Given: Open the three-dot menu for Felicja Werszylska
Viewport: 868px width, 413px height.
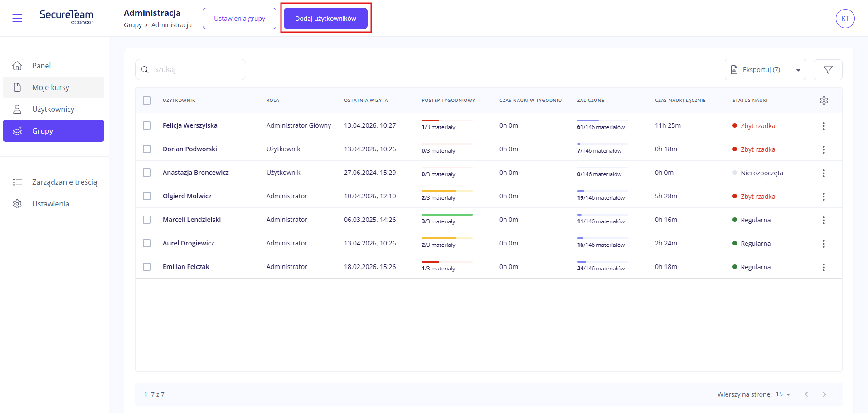Looking at the screenshot, I should 824,126.
